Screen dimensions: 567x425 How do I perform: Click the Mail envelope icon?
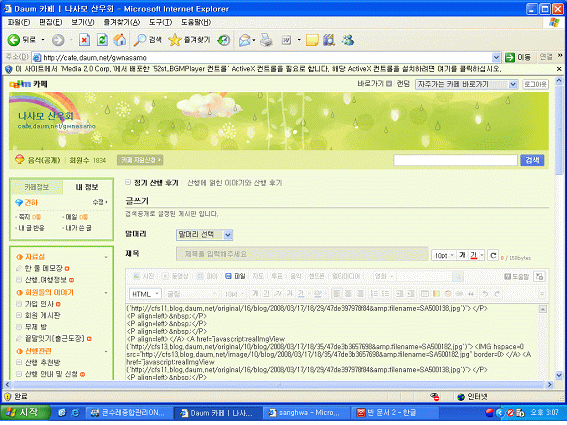pos(245,40)
